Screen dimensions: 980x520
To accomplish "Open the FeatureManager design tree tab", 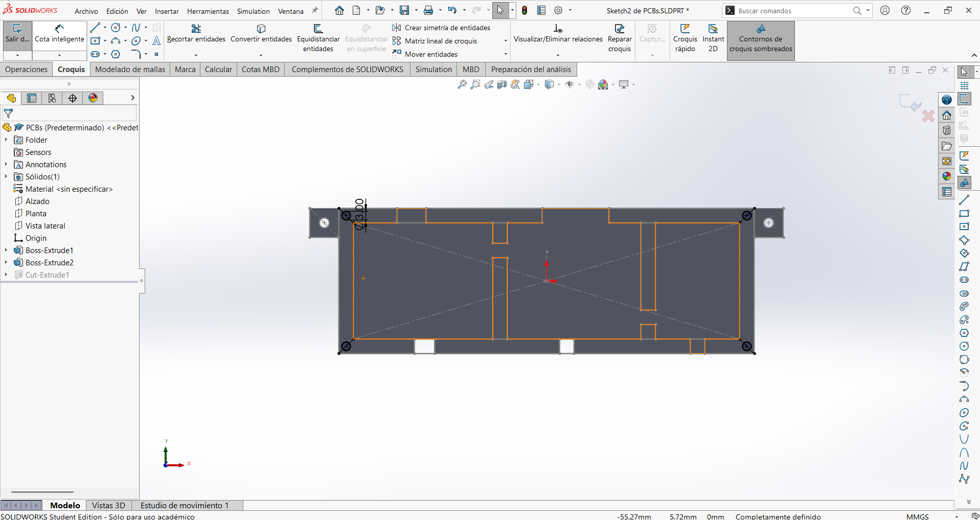I will (11, 98).
